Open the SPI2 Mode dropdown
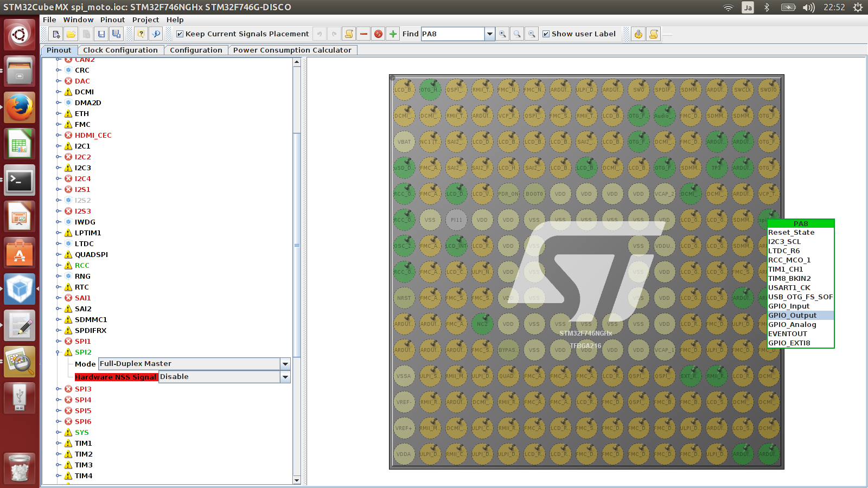The width and height of the screenshot is (868, 488). [285, 364]
